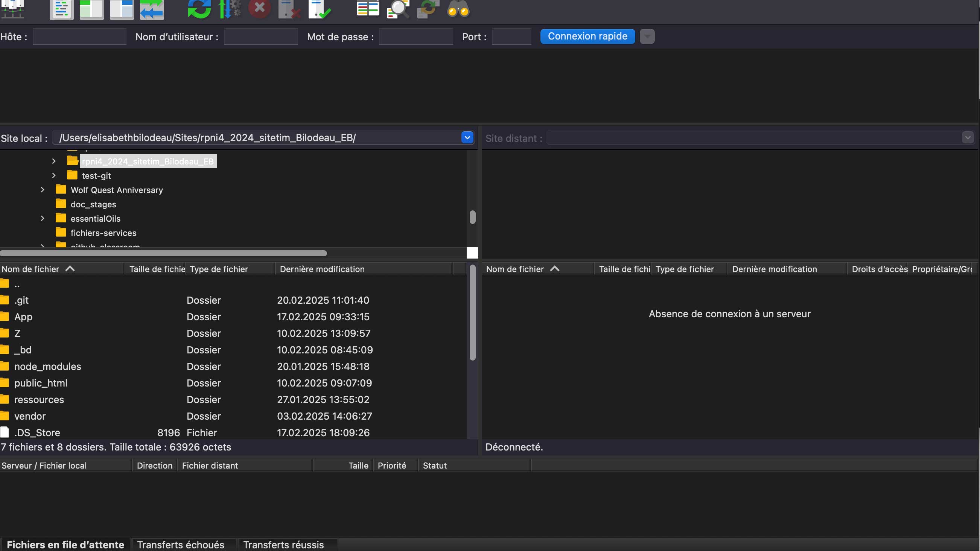
Task: Open the Site local path dropdown
Action: pyautogui.click(x=467, y=137)
